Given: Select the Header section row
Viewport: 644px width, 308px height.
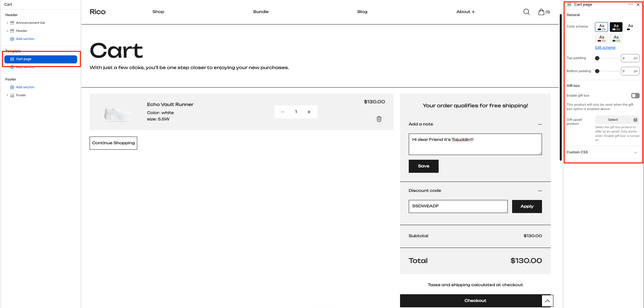Looking at the screenshot, I should (21, 31).
